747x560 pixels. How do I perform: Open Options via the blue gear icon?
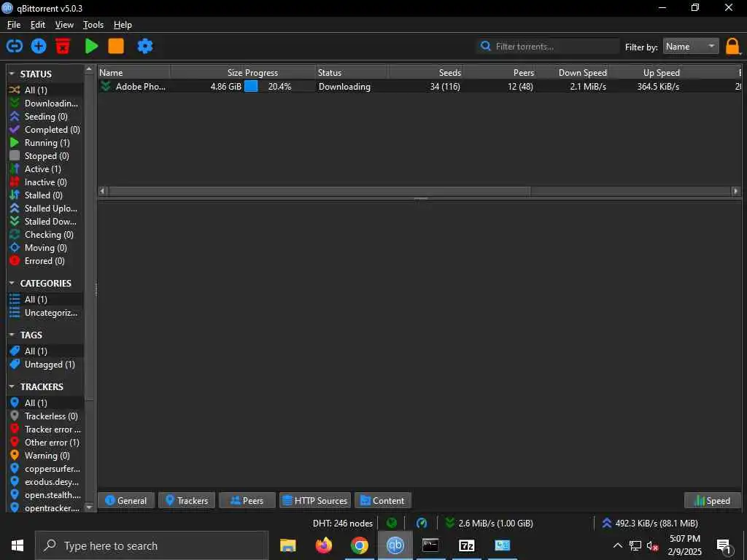(145, 46)
